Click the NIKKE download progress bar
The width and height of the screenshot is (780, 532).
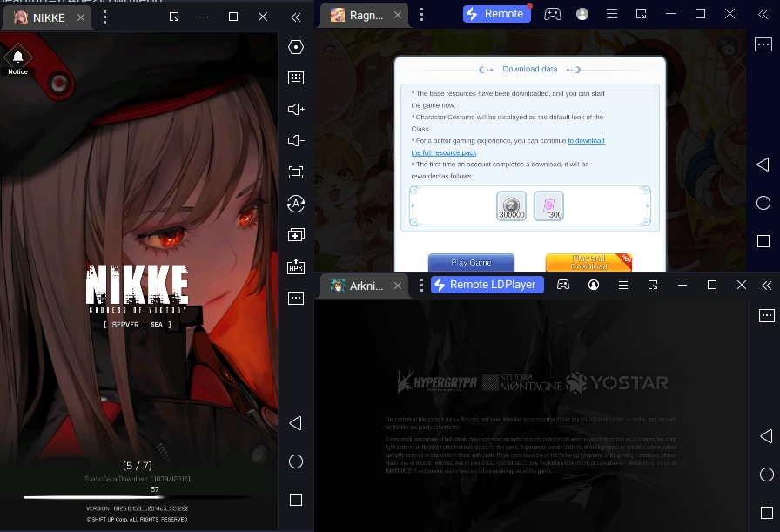(137, 496)
